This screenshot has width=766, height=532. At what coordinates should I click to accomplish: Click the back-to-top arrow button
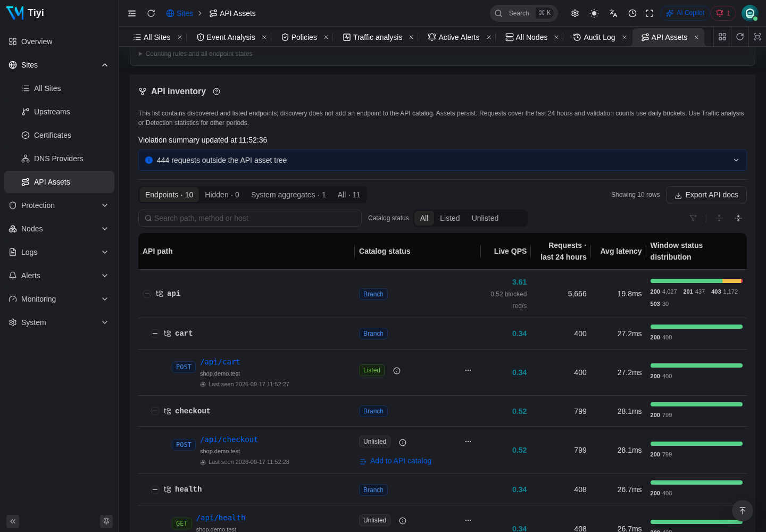[x=743, y=511]
